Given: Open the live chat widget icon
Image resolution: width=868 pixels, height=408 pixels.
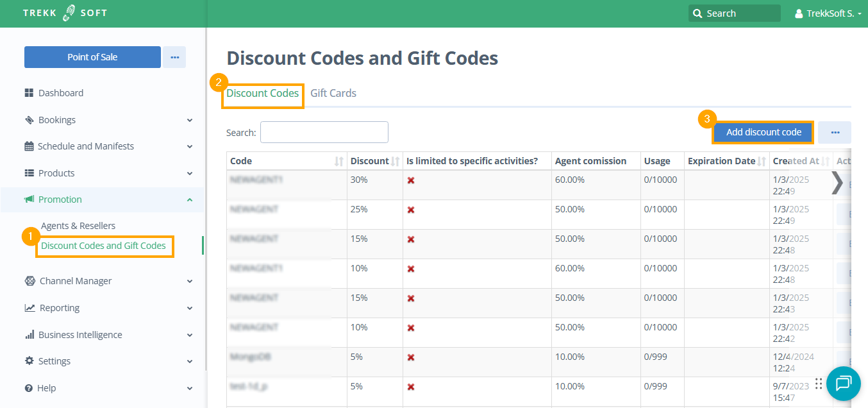Looking at the screenshot, I should [843, 384].
